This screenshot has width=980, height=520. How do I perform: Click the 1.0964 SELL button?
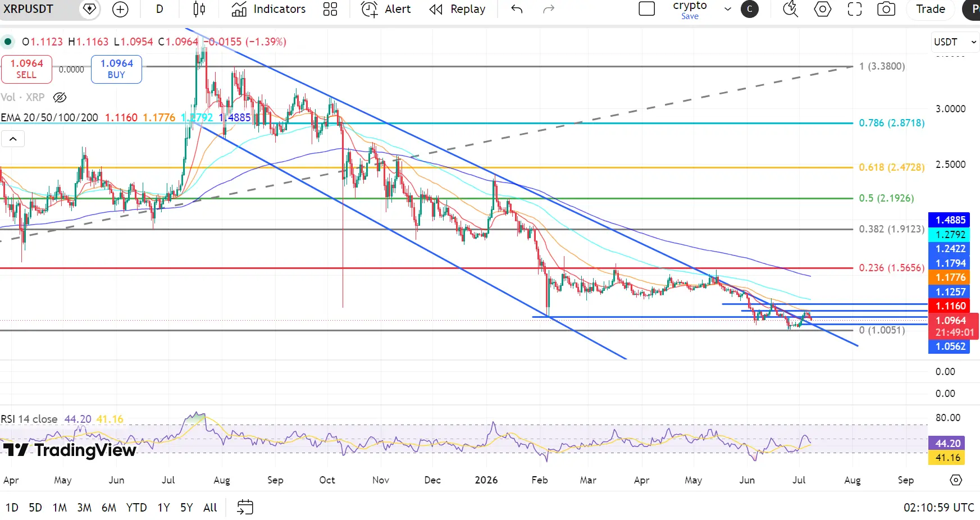(26, 69)
